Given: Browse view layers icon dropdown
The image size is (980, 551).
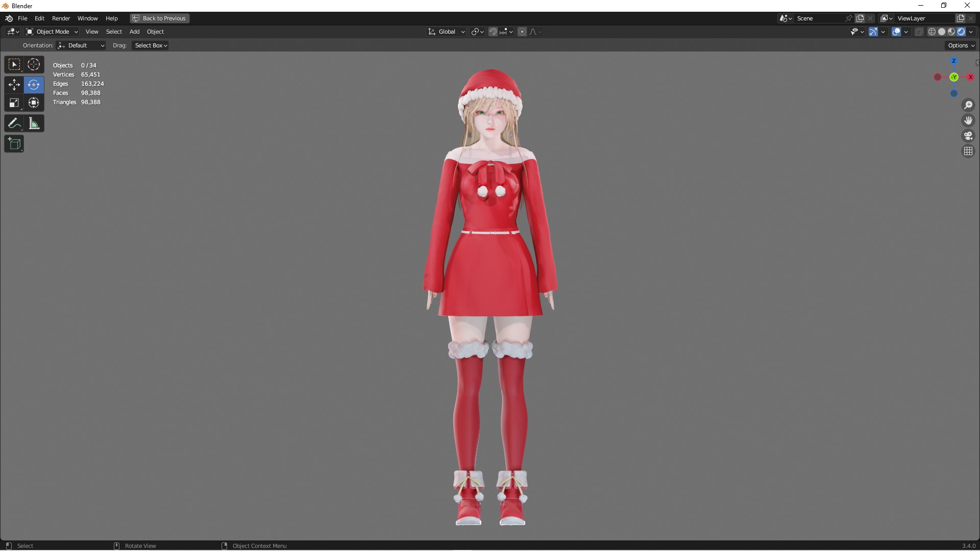Looking at the screenshot, I should [887, 18].
